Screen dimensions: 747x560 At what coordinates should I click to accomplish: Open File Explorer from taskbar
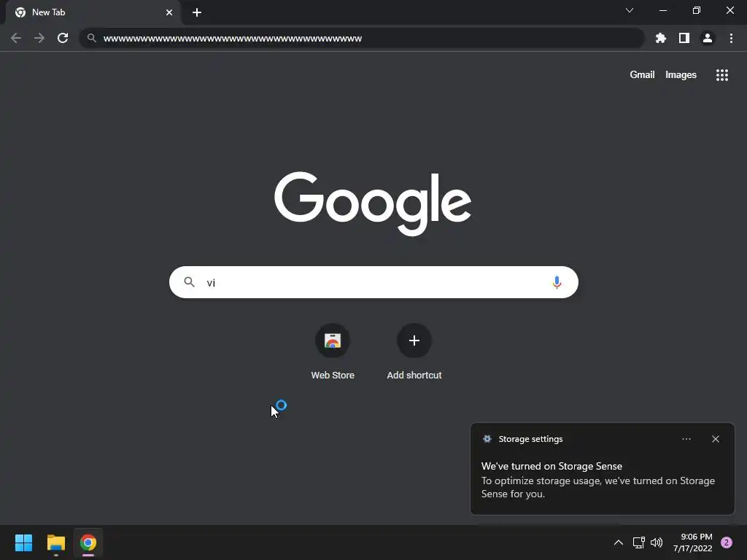55,542
